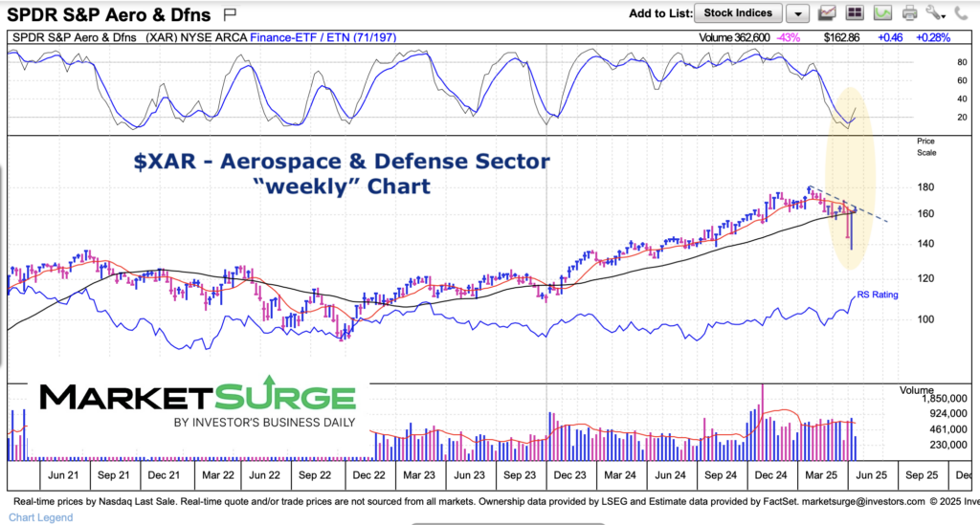Click the 1,850,000 volume scale label
Screen dimensions: 980x525
click(x=944, y=398)
